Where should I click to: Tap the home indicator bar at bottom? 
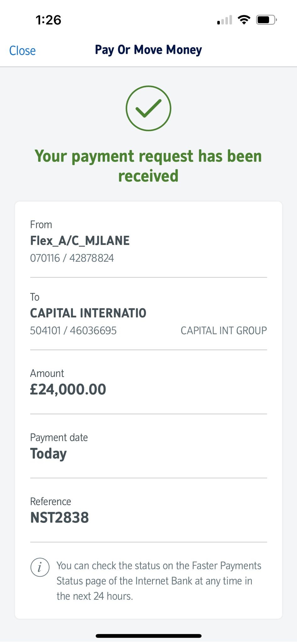coord(148,636)
